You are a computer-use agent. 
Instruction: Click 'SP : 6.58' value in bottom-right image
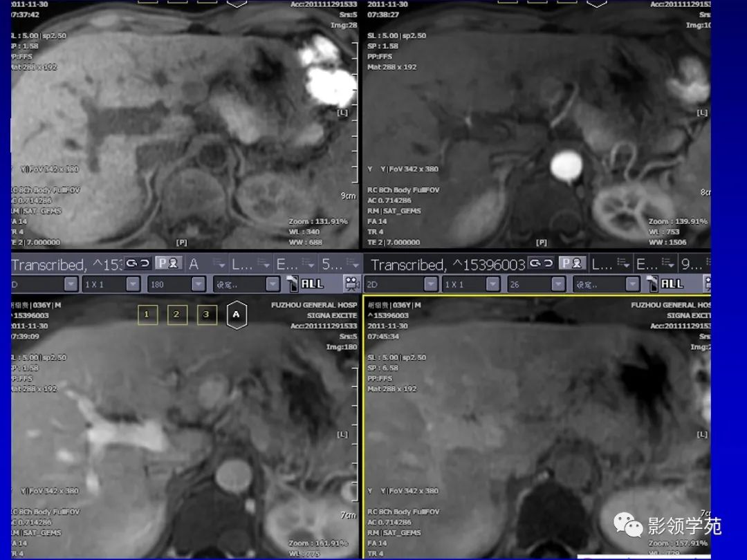tap(382, 368)
